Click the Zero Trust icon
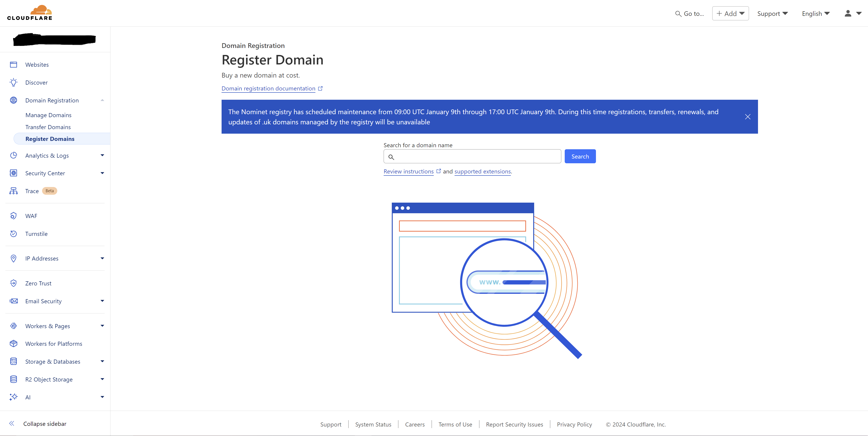Screen dimensions: 868x436 (14, 283)
